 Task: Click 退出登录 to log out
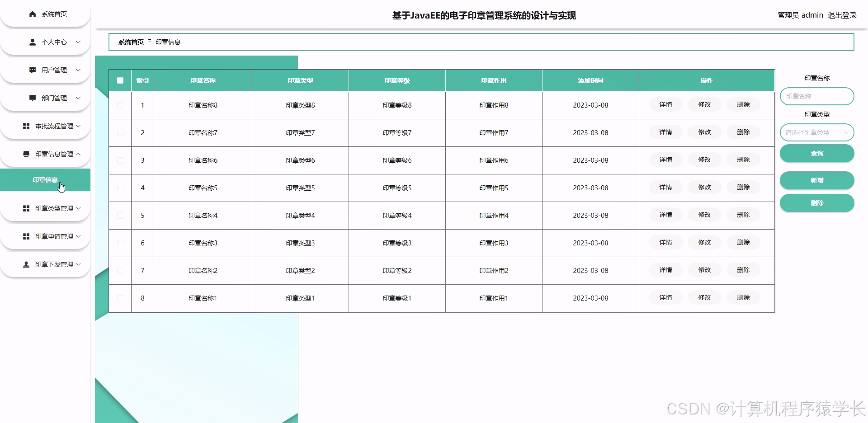[842, 15]
